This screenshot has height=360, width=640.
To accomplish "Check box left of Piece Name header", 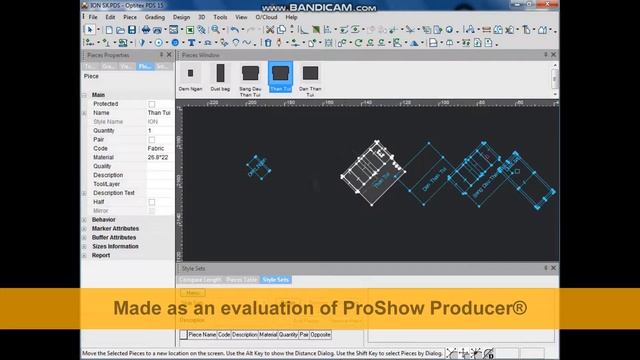I will coord(183,335).
